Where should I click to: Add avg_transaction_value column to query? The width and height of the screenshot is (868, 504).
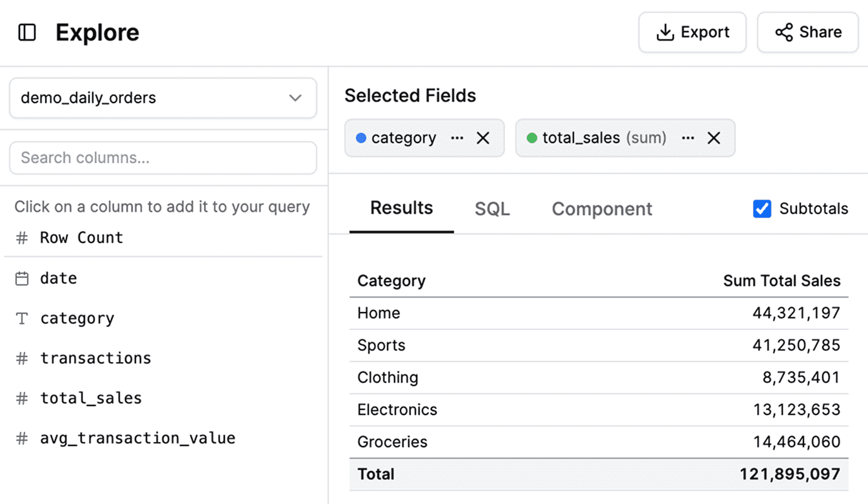[137, 438]
